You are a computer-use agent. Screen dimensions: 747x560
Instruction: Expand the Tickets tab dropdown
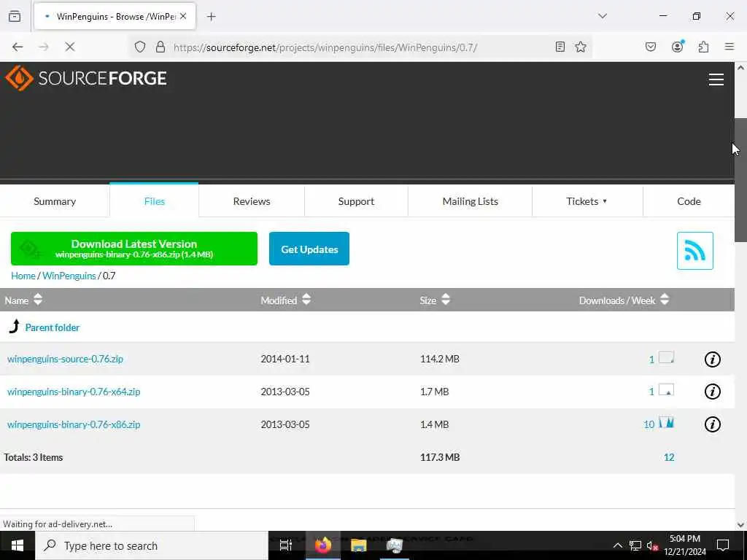pos(587,201)
